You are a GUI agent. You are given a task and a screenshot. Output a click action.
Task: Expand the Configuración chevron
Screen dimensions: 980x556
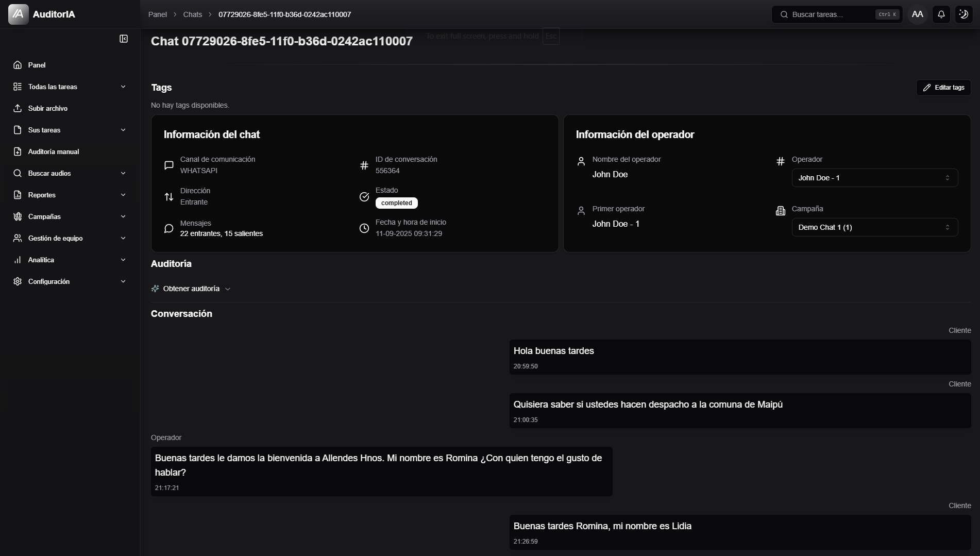123,281
